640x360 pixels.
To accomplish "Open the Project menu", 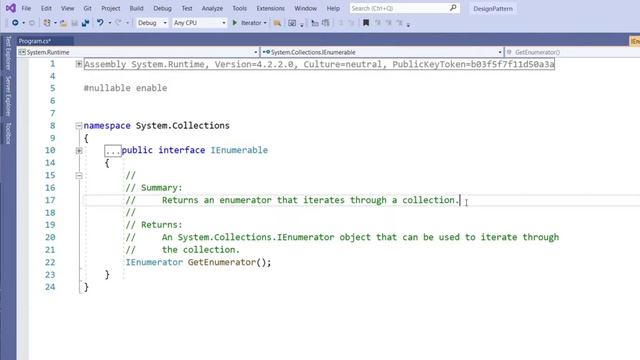I will (111, 8).
